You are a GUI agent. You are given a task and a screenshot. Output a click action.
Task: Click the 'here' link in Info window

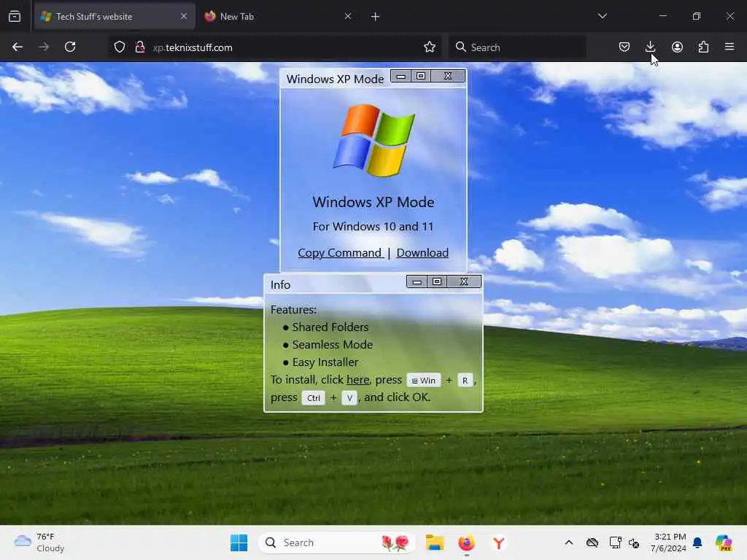click(x=357, y=379)
